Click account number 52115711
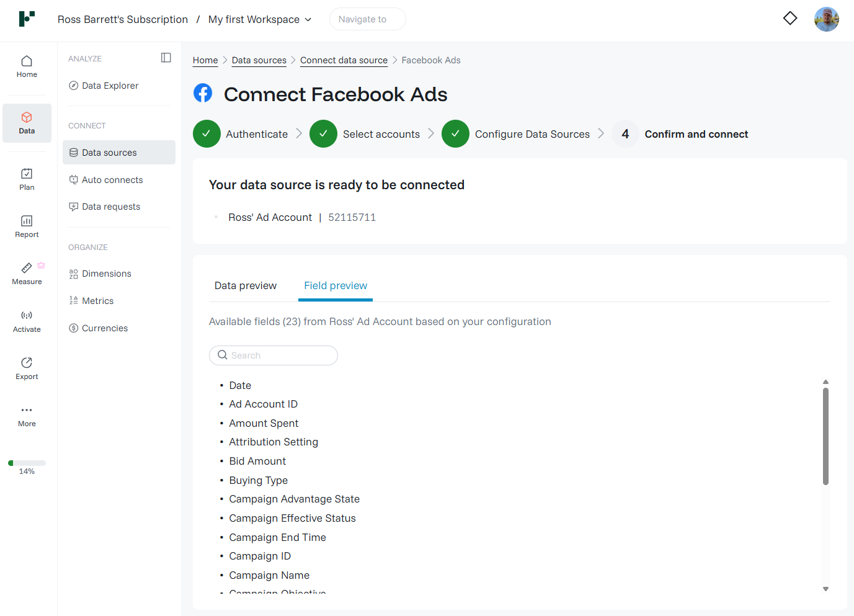Image resolution: width=854 pixels, height=616 pixels. [x=352, y=217]
